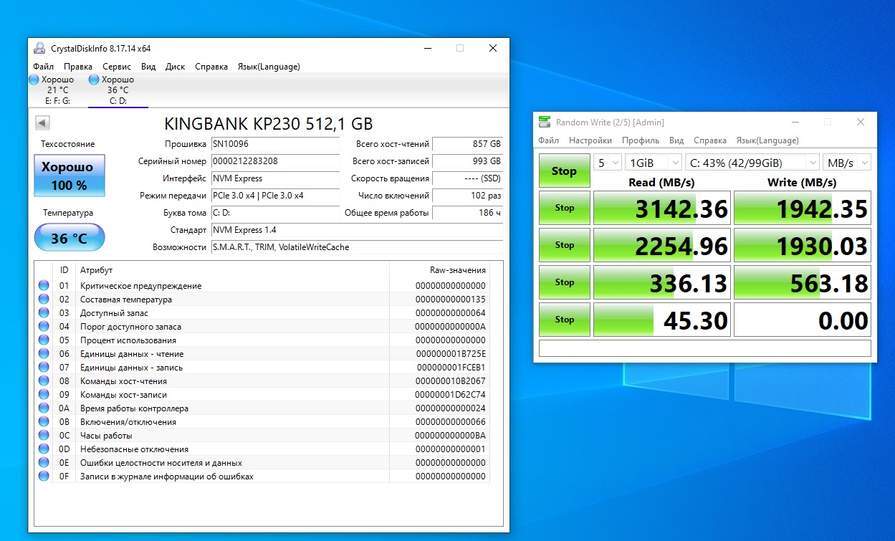Open Настройки menu in CrystalDiskMark
Viewport: 895px width, 541px height.
tap(590, 140)
